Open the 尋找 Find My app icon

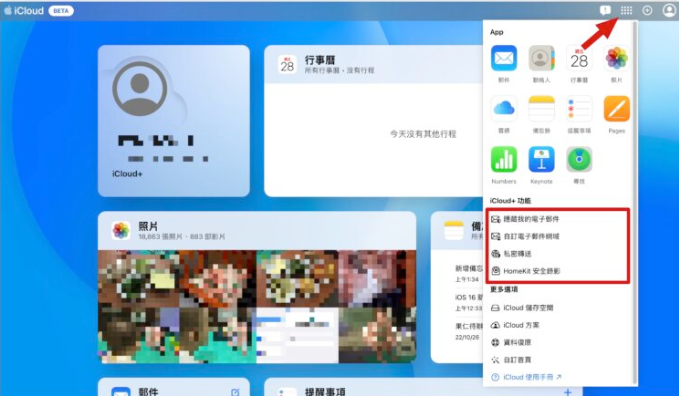point(579,159)
